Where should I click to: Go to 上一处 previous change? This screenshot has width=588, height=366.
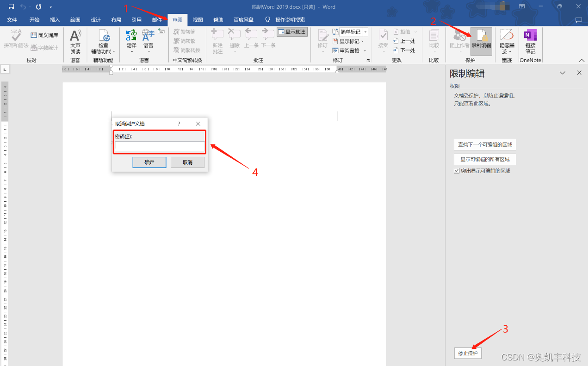404,41
